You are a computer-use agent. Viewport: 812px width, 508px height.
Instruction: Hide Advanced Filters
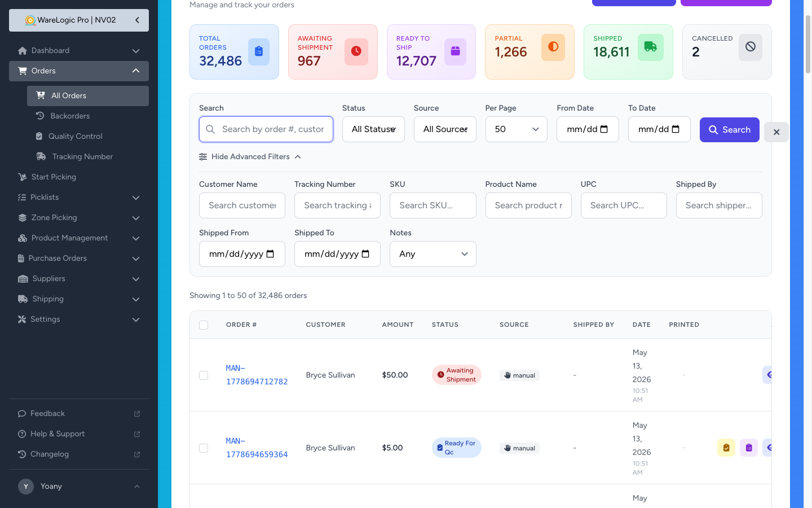tap(250, 157)
